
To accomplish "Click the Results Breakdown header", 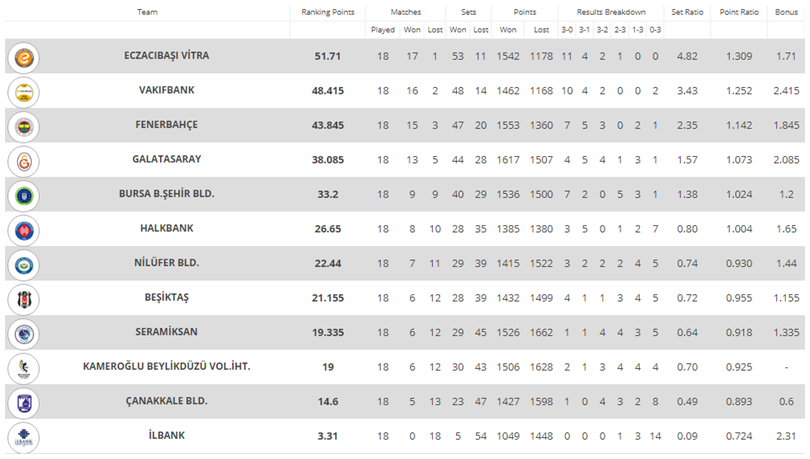I will (611, 12).
